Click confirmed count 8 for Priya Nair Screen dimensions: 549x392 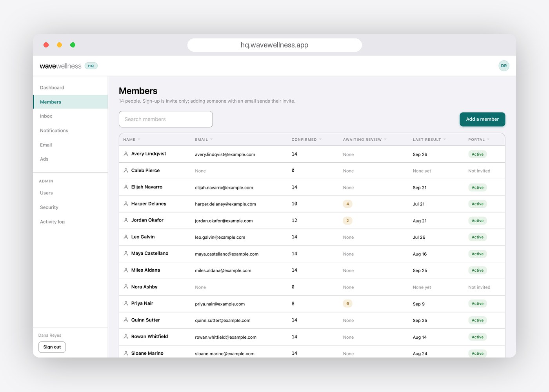click(x=293, y=304)
